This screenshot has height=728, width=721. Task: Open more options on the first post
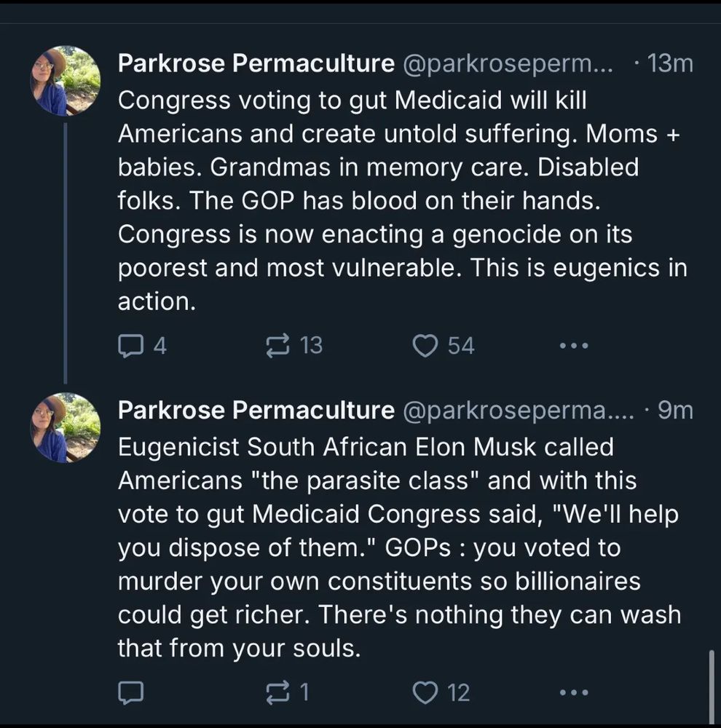(x=573, y=345)
